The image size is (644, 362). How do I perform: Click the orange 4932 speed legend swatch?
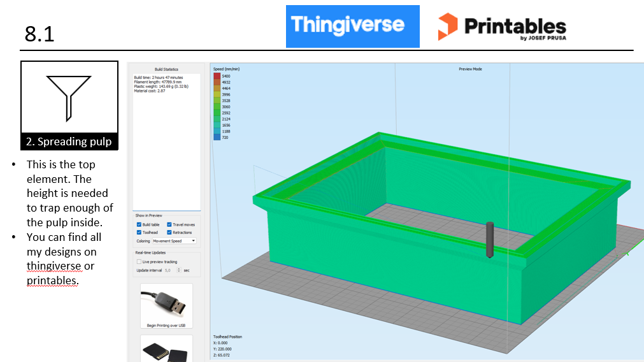point(217,82)
